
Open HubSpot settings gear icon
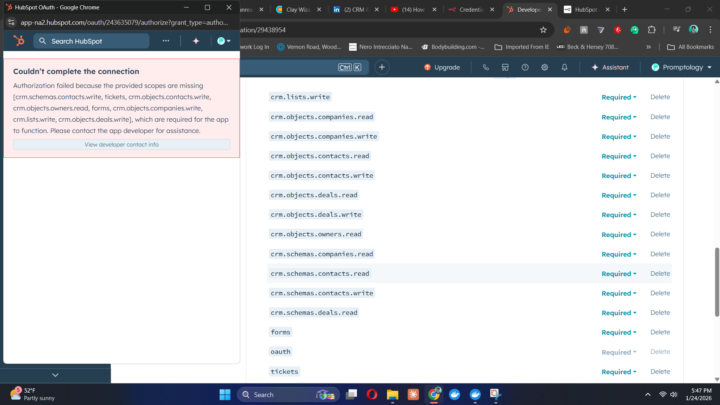coord(545,67)
